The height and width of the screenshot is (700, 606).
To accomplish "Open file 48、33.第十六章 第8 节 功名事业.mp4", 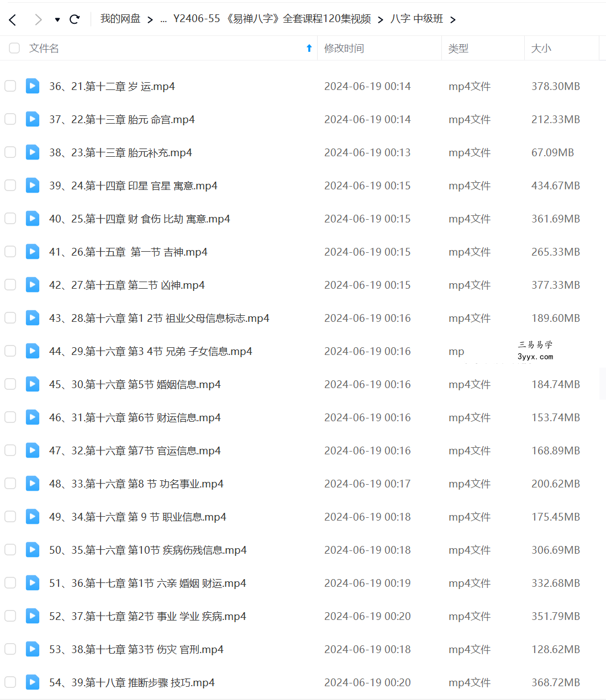I will coord(136,484).
